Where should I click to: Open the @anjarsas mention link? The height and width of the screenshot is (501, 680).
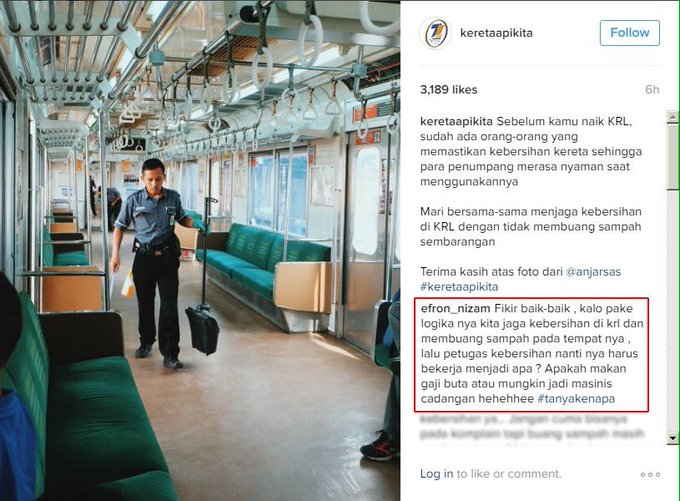(593, 272)
